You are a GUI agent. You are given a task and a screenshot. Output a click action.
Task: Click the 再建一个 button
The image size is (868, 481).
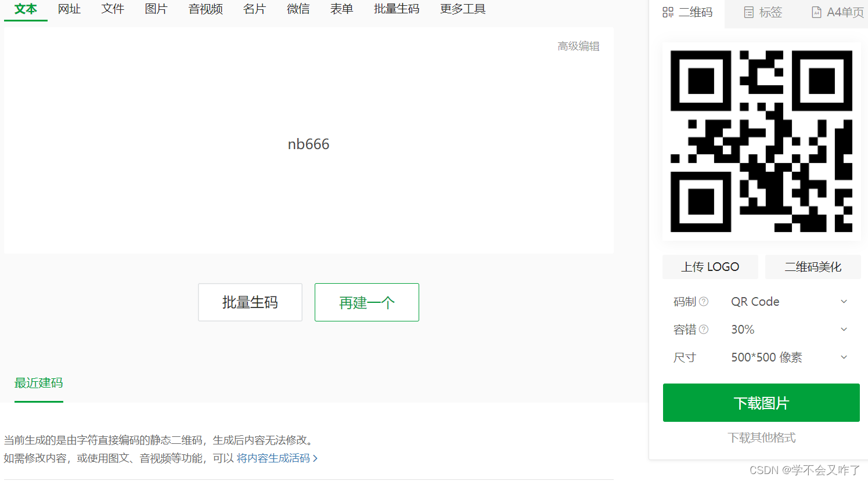click(367, 302)
